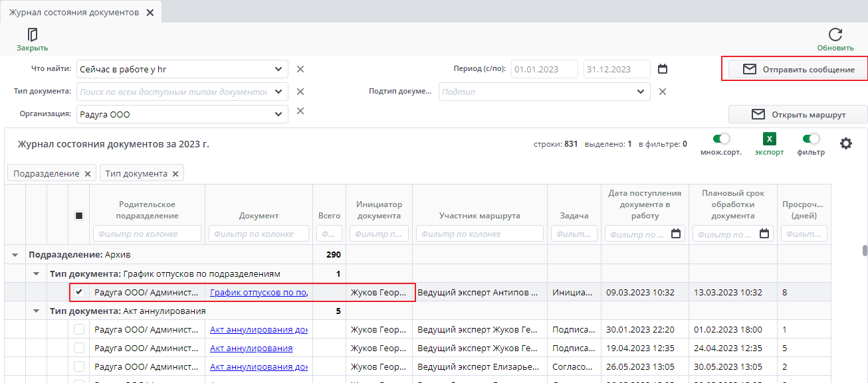Click the Закрыть (Close) toolbar icon

[x=32, y=35]
